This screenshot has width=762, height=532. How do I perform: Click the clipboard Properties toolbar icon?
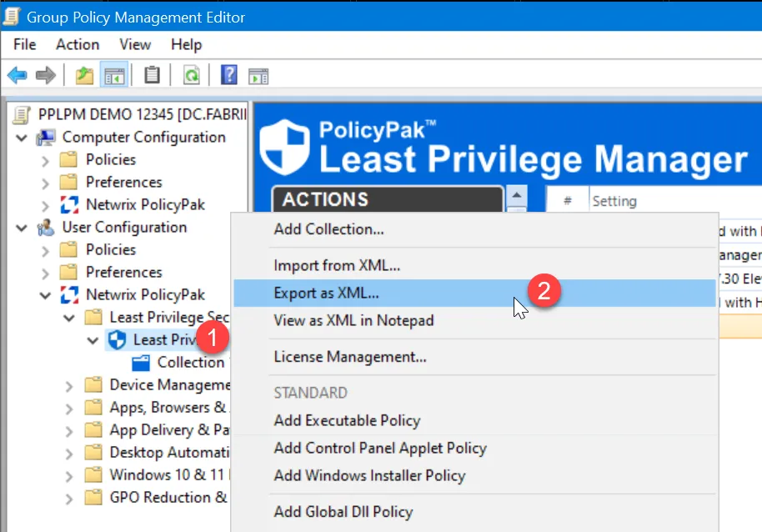tap(152, 76)
